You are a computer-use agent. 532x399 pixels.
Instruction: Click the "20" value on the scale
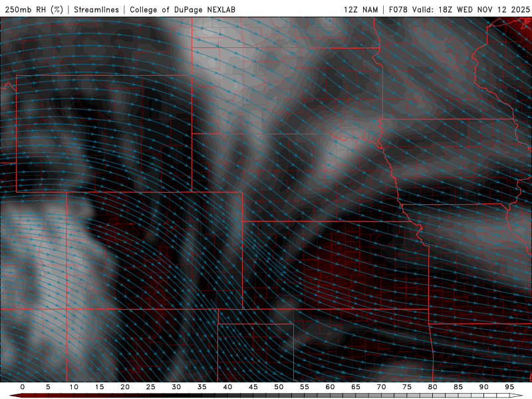coord(125,387)
